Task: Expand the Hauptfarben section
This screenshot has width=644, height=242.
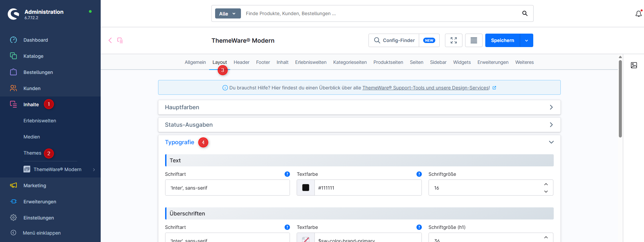Action: pyautogui.click(x=359, y=107)
